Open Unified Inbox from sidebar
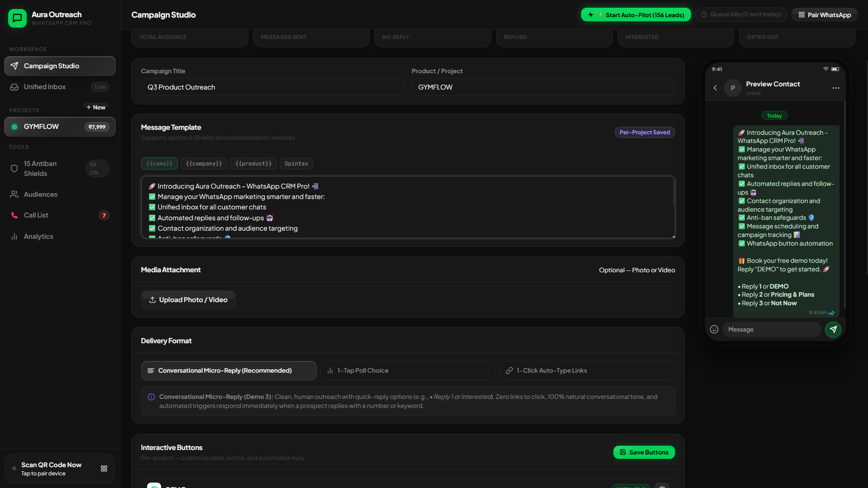 click(60, 87)
